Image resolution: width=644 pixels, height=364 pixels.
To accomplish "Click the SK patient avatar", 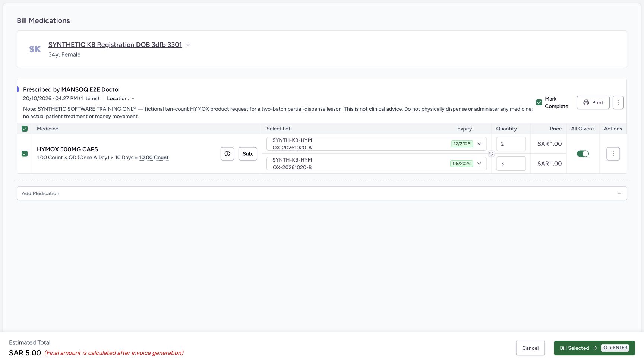I will click(x=35, y=49).
